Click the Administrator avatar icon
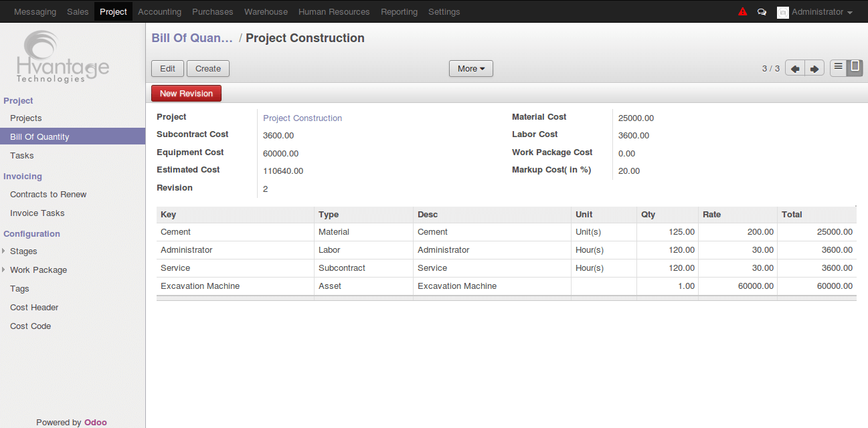The width and height of the screenshot is (868, 428). pyautogui.click(x=782, y=12)
